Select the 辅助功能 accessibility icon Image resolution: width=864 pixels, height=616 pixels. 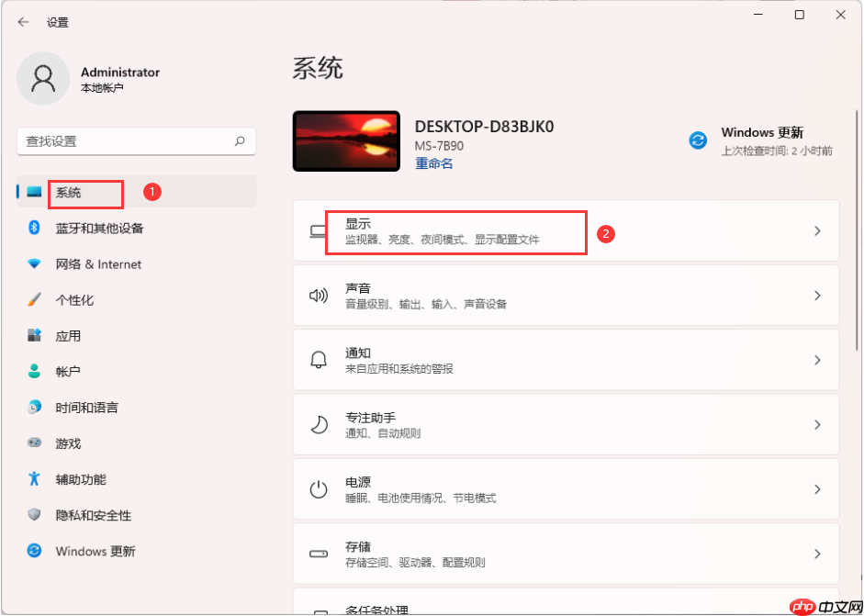(34, 479)
